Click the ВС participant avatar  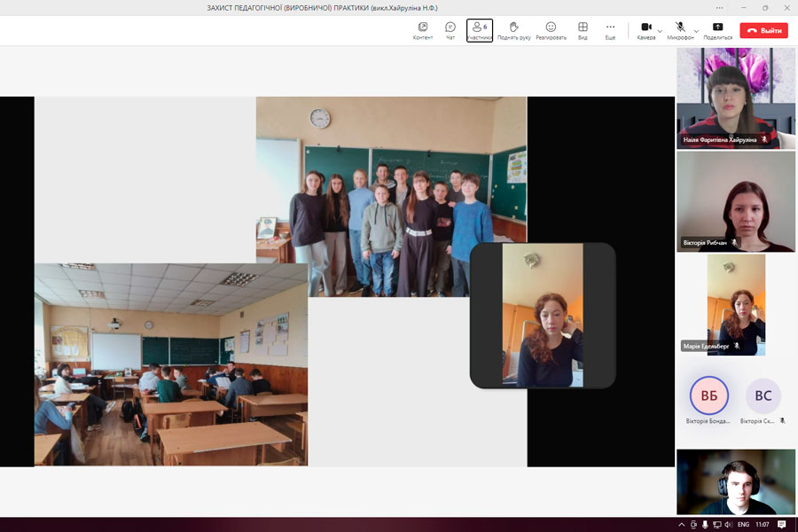point(763,395)
